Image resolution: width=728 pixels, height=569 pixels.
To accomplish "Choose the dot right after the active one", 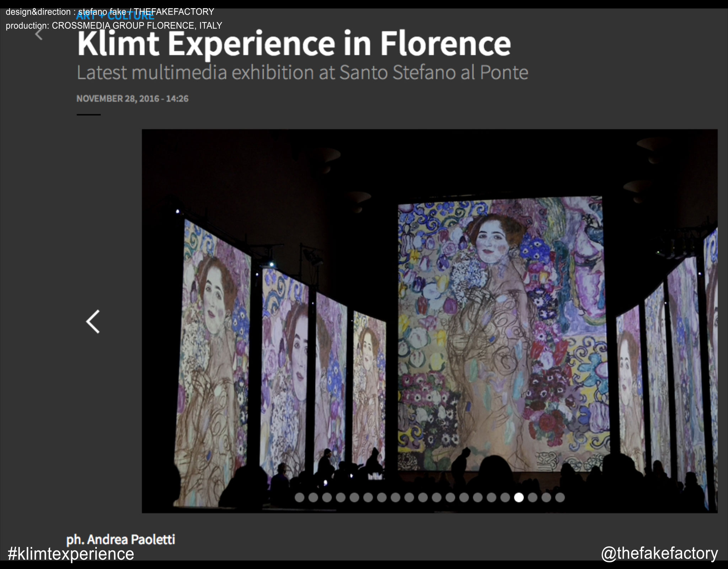I will (532, 498).
